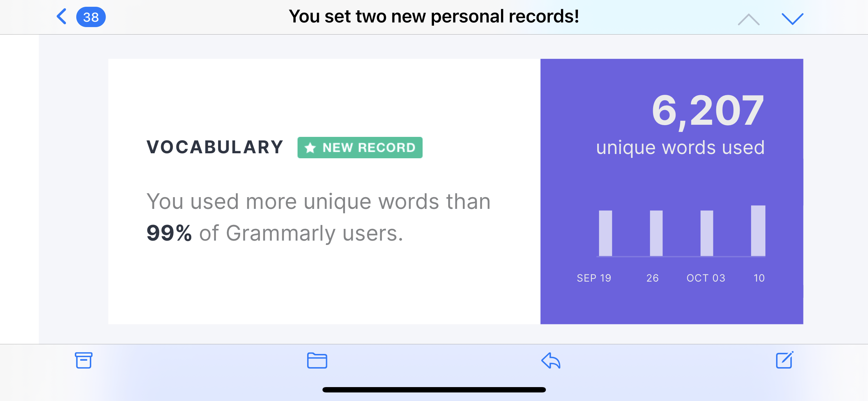Image resolution: width=868 pixels, height=401 pixels.
Task: Click the tallest bar for the 10th
Action: tap(758, 231)
